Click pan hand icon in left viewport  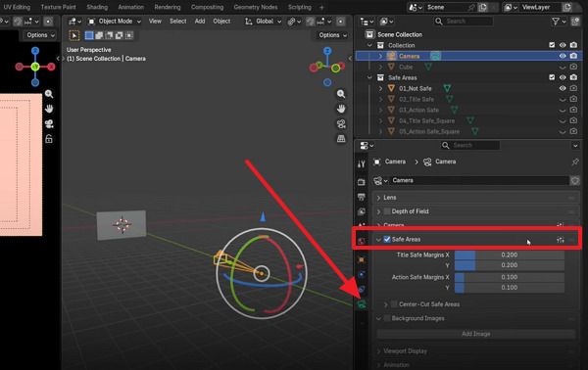tap(49, 109)
